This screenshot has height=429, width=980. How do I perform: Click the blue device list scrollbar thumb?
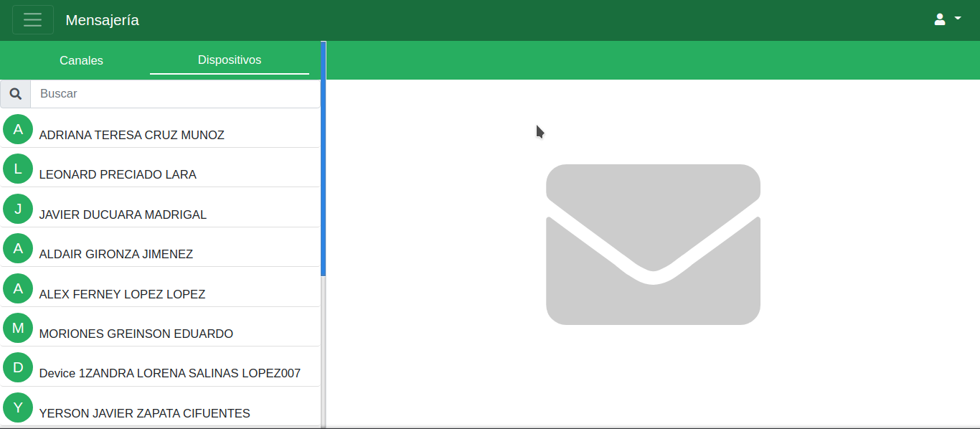[324, 158]
